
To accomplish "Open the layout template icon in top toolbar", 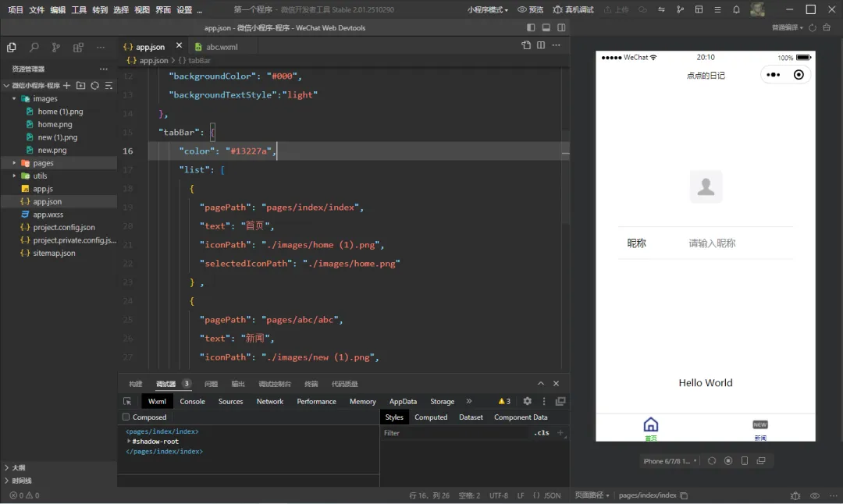I will (699, 9).
